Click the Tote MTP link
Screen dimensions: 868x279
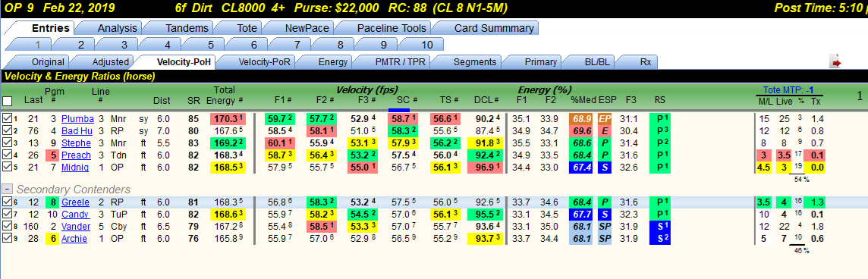tap(788, 90)
